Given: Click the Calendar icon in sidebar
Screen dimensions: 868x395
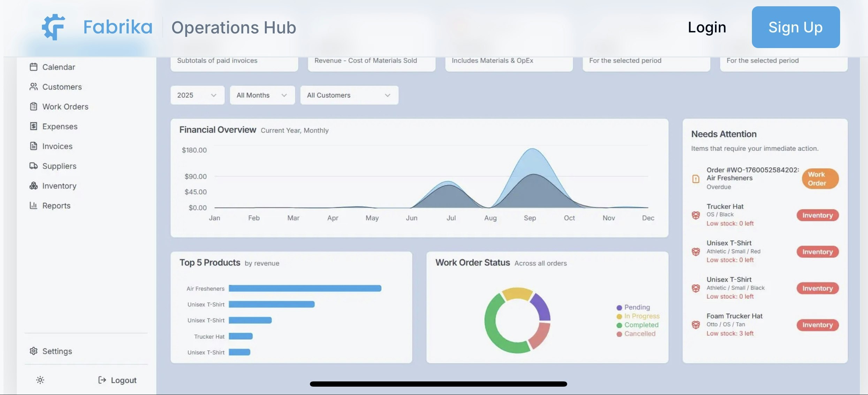Looking at the screenshot, I should (33, 67).
